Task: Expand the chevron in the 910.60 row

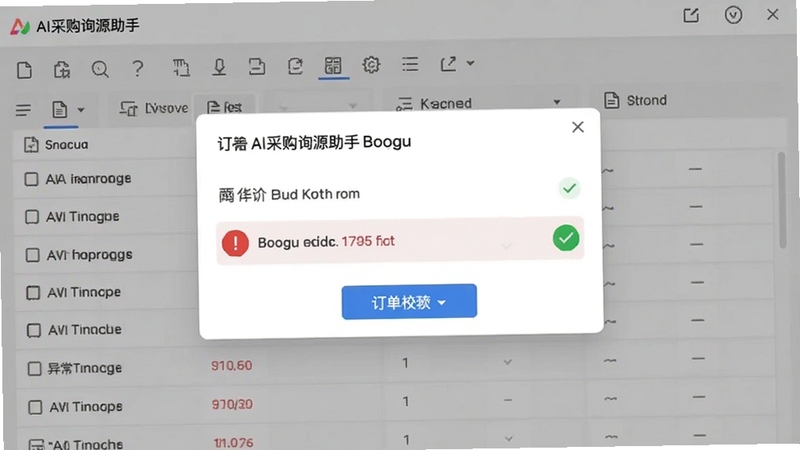Action: click(x=508, y=362)
